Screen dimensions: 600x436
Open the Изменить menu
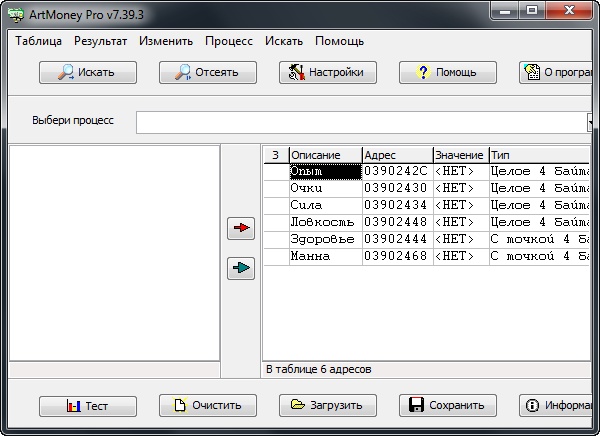[167, 41]
